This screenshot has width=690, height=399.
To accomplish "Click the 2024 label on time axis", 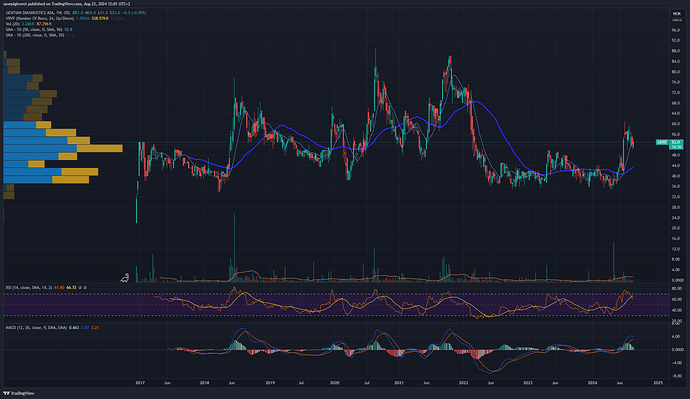I will point(592,383).
